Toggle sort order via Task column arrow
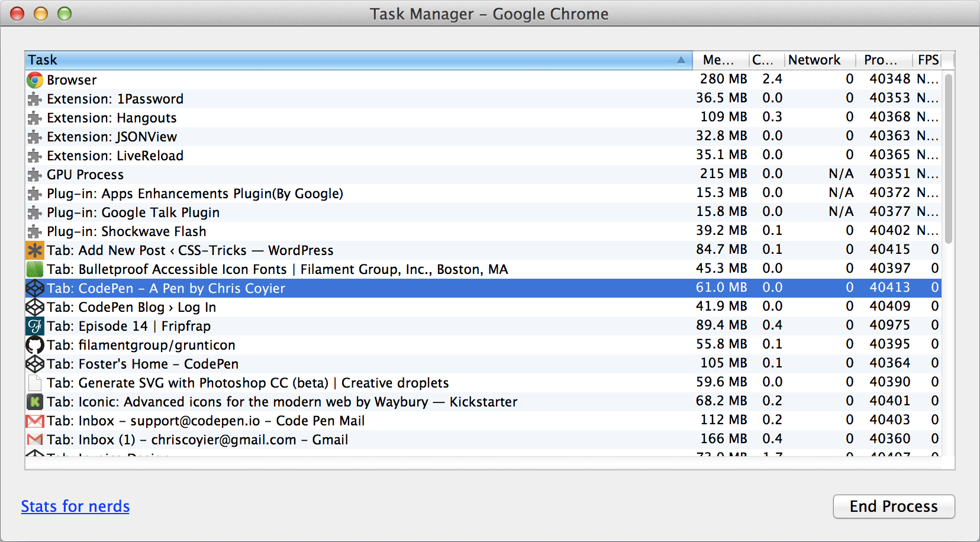The width and height of the screenshot is (980, 542). 681,60
